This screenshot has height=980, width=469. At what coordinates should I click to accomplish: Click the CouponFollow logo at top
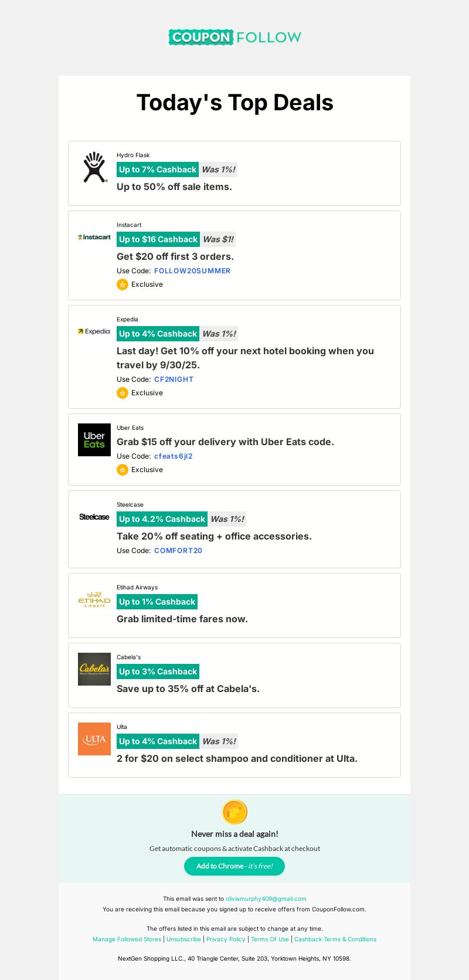tap(235, 37)
